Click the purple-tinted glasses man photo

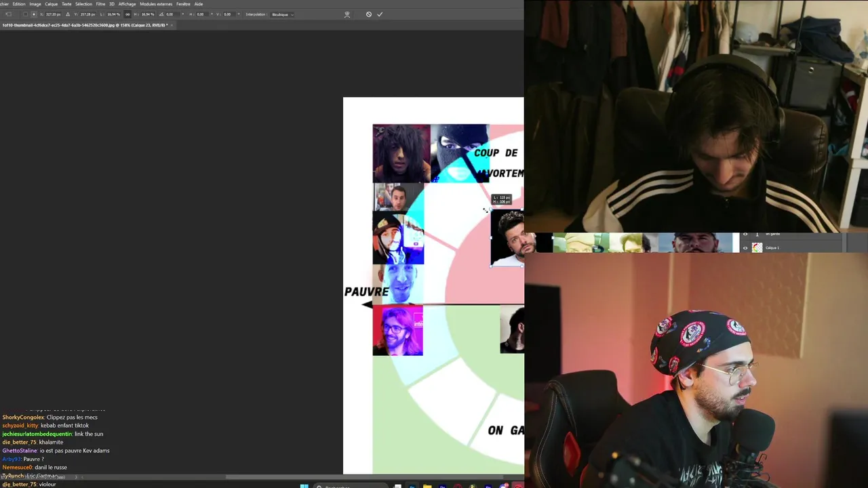pos(397,330)
